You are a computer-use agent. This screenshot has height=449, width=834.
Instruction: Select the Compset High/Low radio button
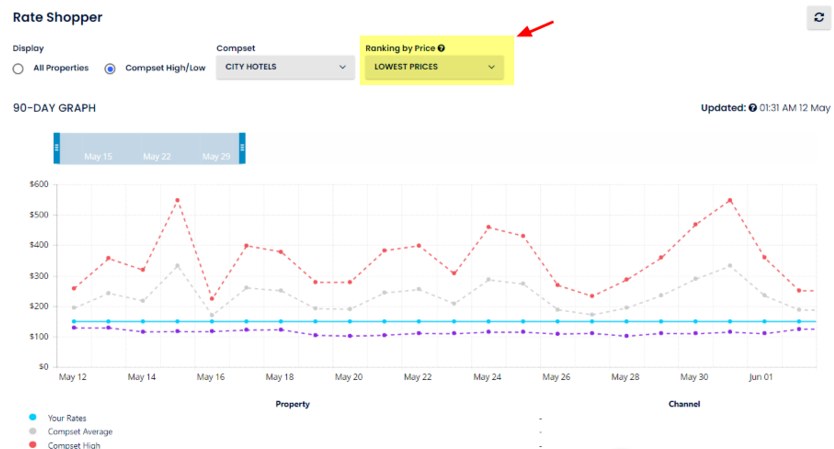(110, 68)
